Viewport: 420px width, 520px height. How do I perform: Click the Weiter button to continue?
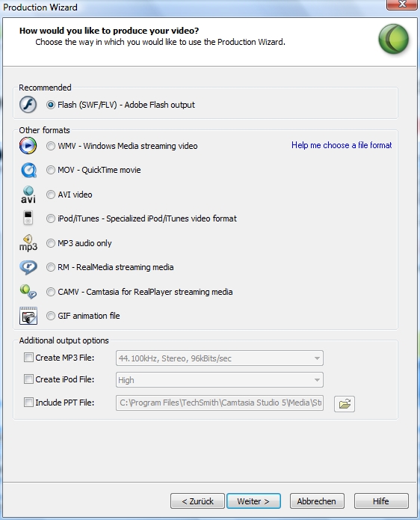pos(254,501)
